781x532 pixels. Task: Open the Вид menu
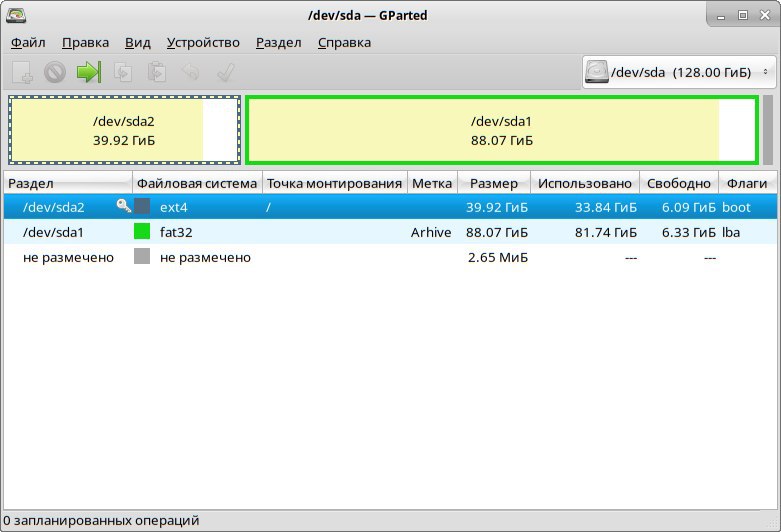pyautogui.click(x=137, y=43)
